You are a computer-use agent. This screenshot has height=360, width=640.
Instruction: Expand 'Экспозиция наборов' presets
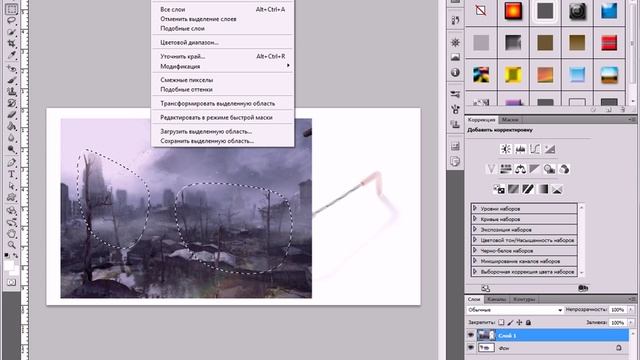(475, 229)
